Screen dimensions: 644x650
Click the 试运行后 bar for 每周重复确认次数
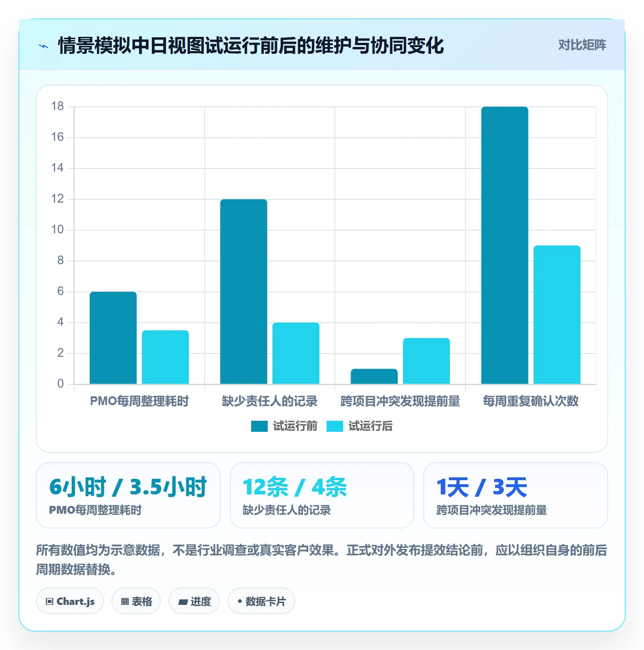pyautogui.click(x=557, y=315)
